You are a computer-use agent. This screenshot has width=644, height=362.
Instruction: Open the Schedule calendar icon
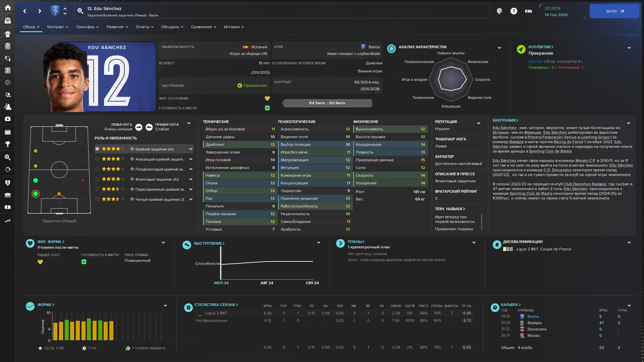click(x=8, y=132)
